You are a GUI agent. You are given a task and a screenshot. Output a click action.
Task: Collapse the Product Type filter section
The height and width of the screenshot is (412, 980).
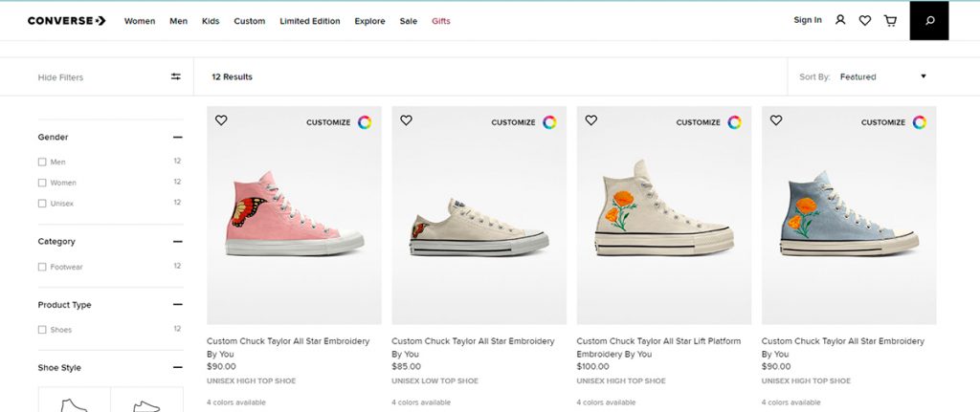pos(178,305)
